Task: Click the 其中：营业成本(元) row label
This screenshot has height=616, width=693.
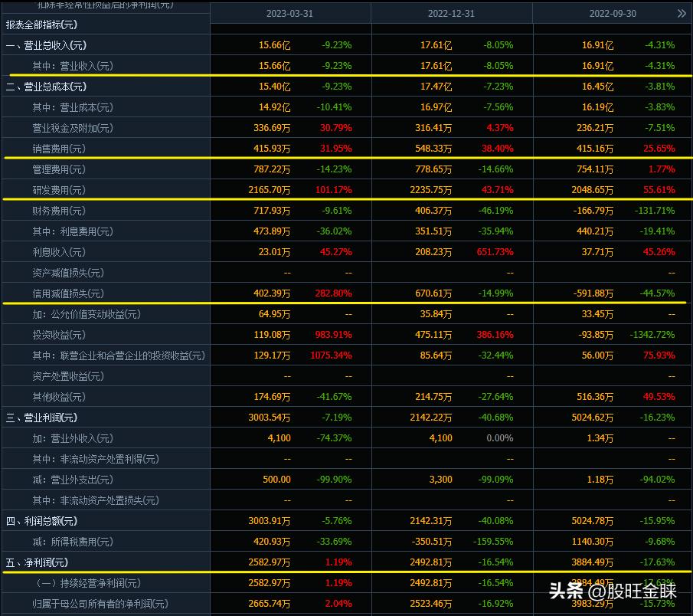Action: tap(73, 107)
